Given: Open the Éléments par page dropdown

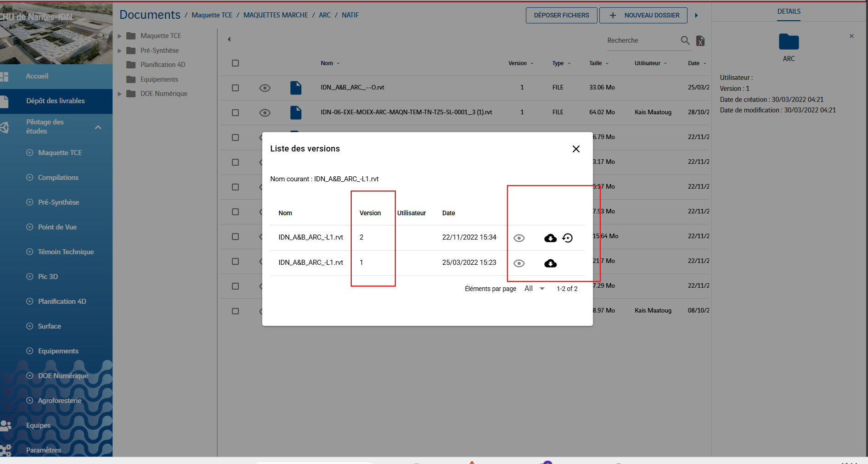Looking at the screenshot, I should pyautogui.click(x=535, y=289).
